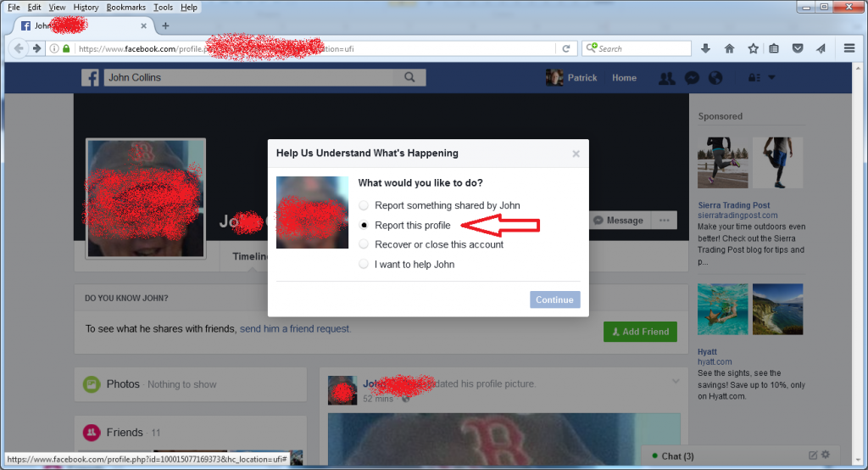Image resolution: width=868 pixels, height=470 pixels.
Task: Expand the post options chevron
Action: (676, 381)
